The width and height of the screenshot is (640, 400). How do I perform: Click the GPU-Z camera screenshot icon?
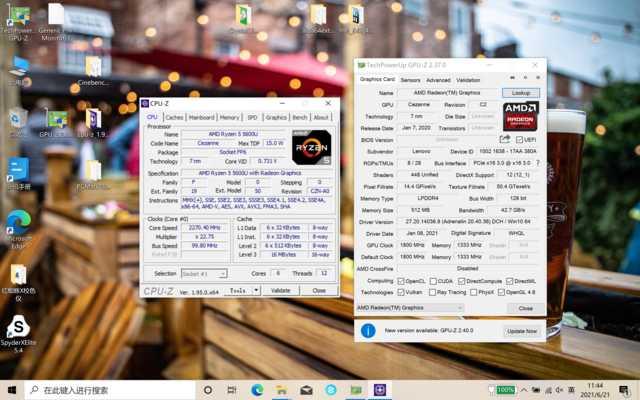512,78
